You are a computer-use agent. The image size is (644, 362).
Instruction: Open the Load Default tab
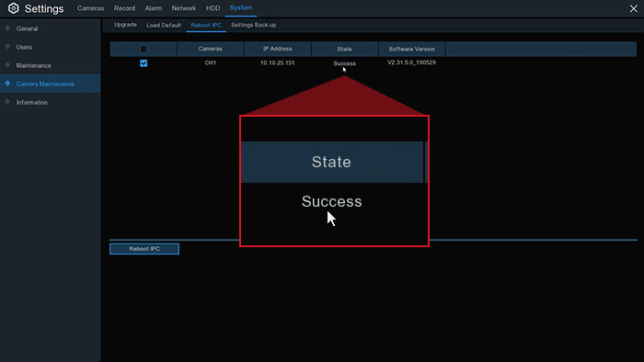point(164,26)
